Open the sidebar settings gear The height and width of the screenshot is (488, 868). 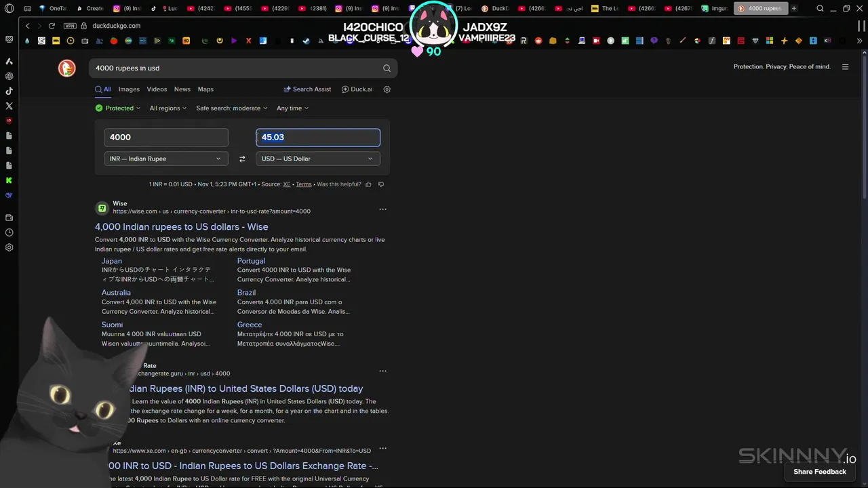[9, 247]
